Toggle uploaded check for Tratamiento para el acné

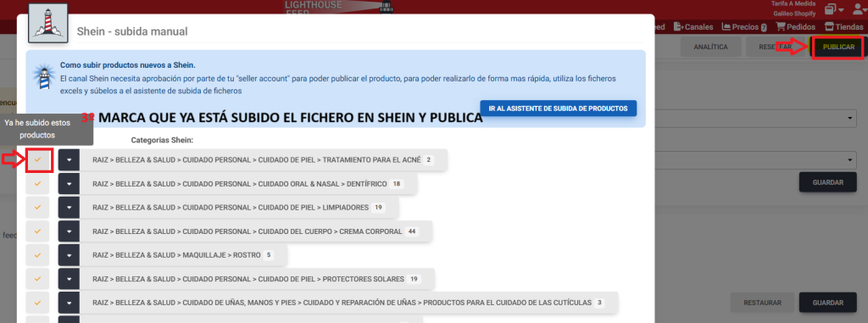[x=37, y=159]
